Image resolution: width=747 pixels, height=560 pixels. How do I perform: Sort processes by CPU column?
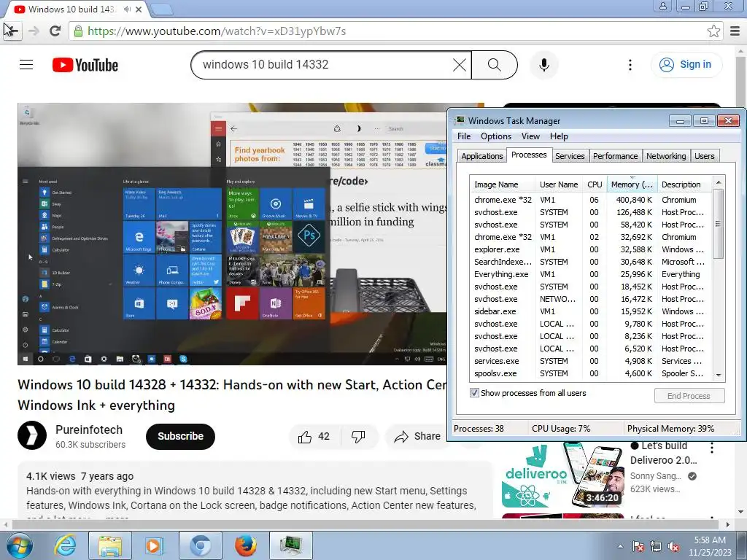[x=595, y=184]
